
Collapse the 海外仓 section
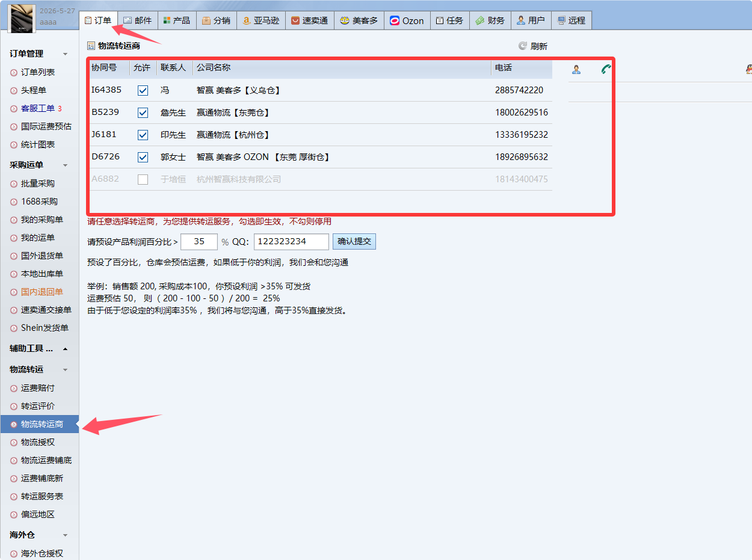[66, 535]
